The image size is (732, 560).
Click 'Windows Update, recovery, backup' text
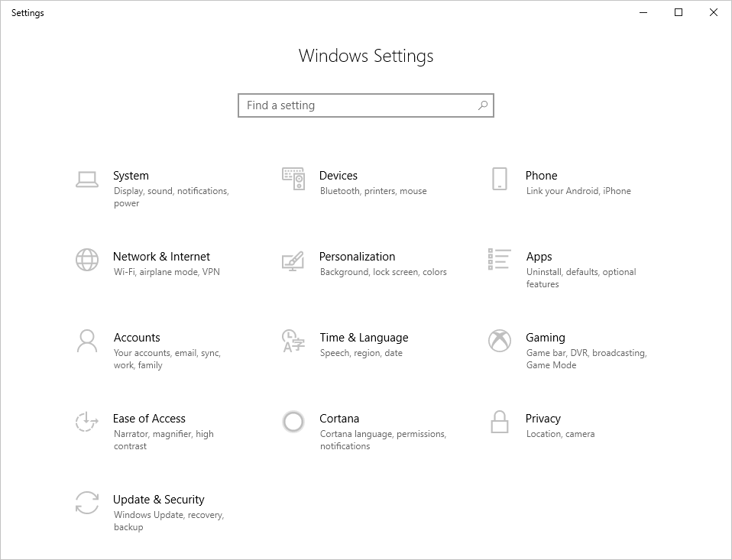[x=169, y=521]
